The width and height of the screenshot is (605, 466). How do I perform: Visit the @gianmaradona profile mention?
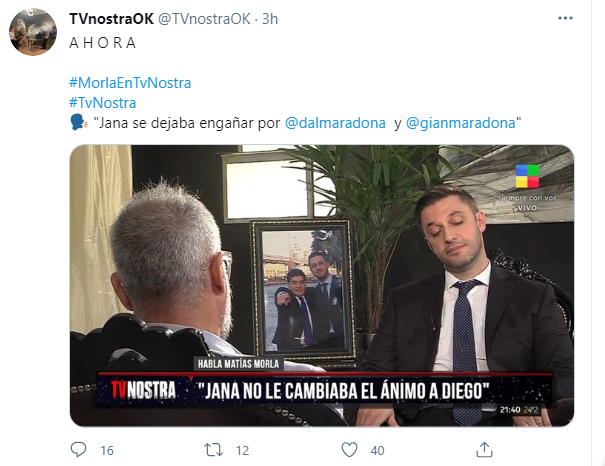[x=461, y=123]
